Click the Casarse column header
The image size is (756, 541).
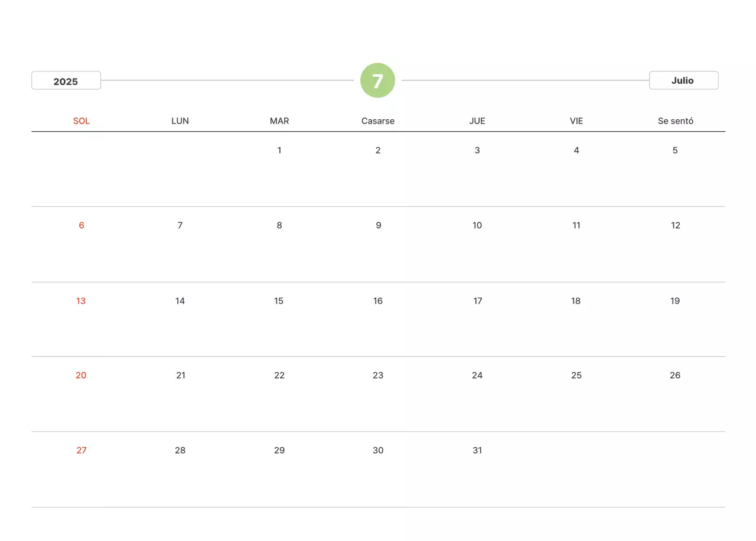[378, 121]
